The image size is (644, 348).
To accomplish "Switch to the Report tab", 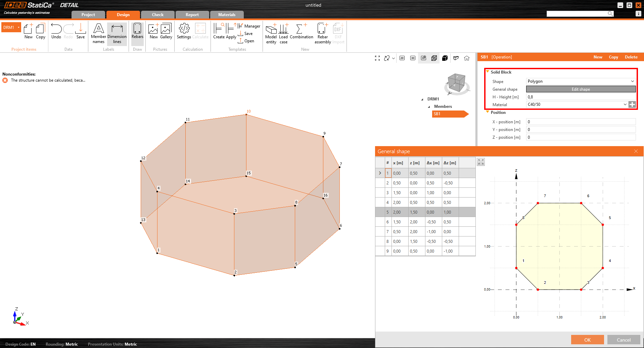I will pos(192,14).
